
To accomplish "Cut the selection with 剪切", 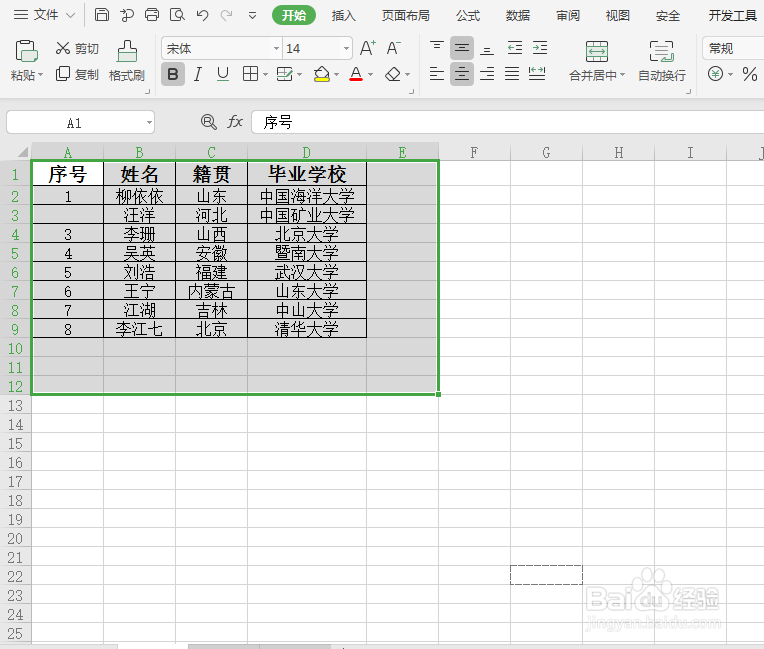I will tap(77, 48).
